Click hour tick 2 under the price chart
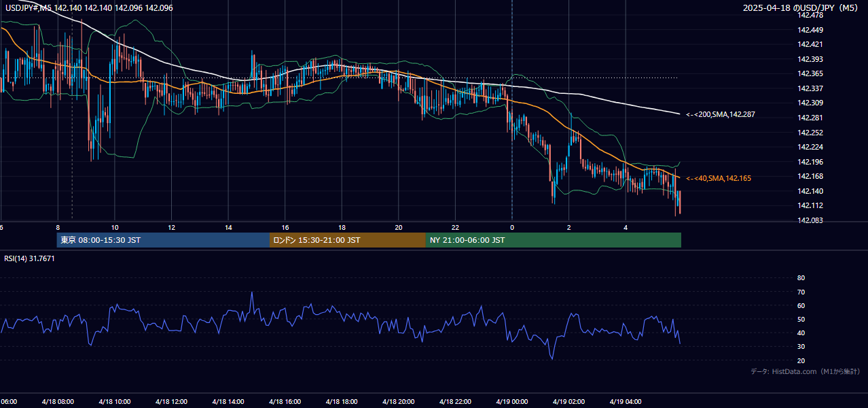 click(568, 227)
